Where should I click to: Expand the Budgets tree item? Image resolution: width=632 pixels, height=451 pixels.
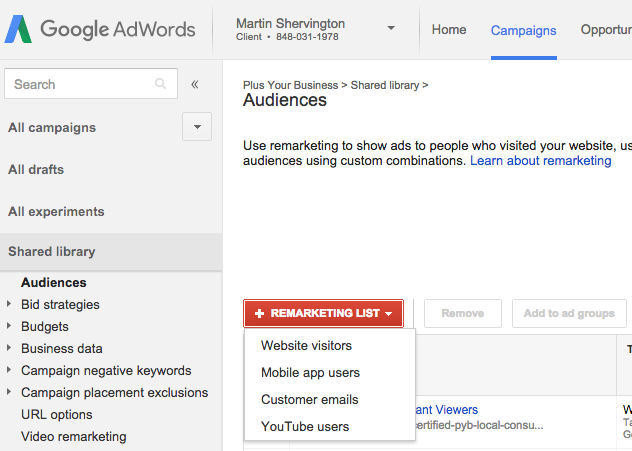pos(9,326)
